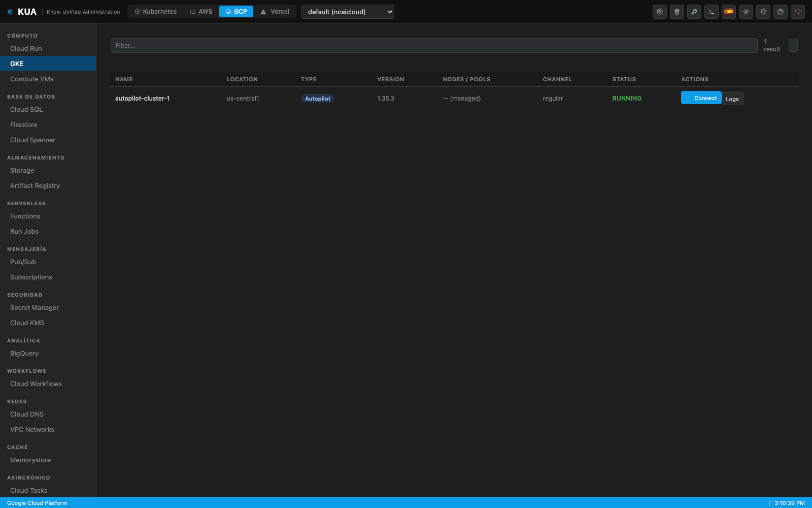Open the question mark help icon
The height and width of the screenshot is (508, 812).
click(x=781, y=12)
